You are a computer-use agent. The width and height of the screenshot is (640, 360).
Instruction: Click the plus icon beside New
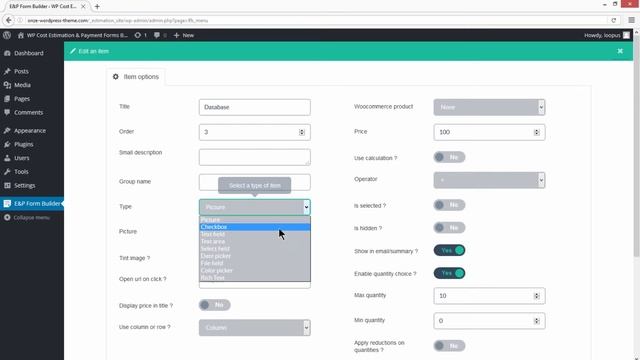coord(176,35)
